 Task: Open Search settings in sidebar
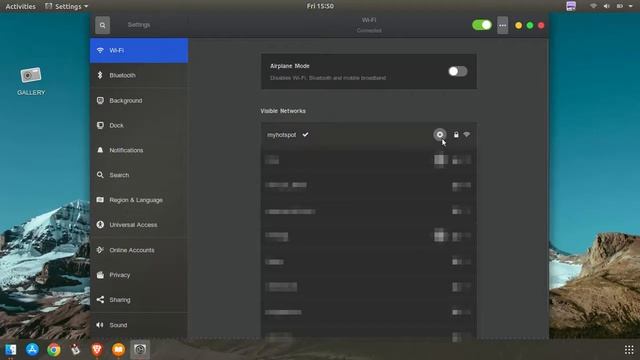point(139,175)
